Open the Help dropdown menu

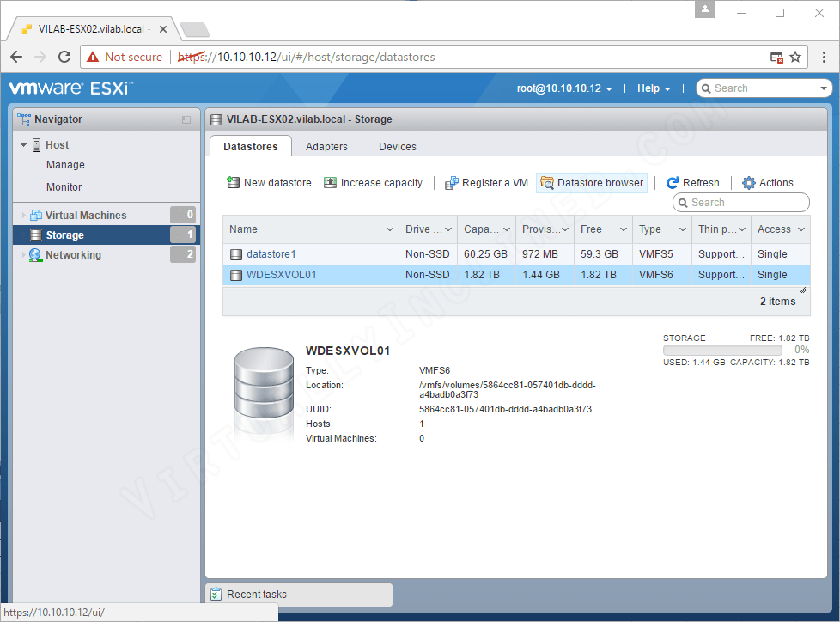[x=654, y=88]
